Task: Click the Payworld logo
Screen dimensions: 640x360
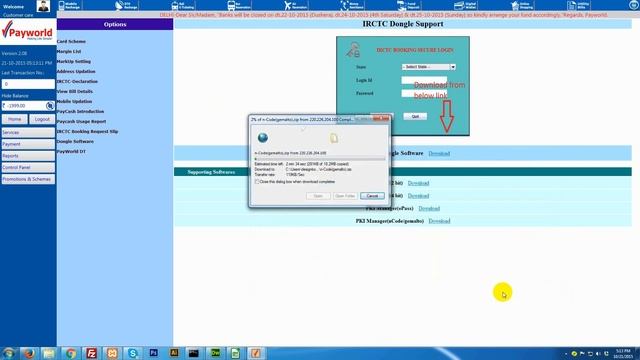Action: (x=28, y=31)
